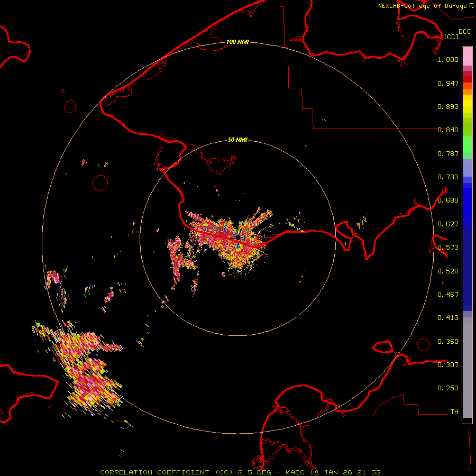Click the DCC label above the color bar
476x476 pixels.
click(464, 32)
